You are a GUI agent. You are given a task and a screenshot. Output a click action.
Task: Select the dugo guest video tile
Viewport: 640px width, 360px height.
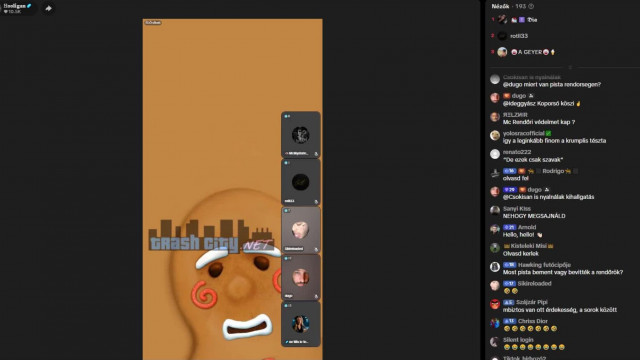pyautogui.click(x=300, y=277)
